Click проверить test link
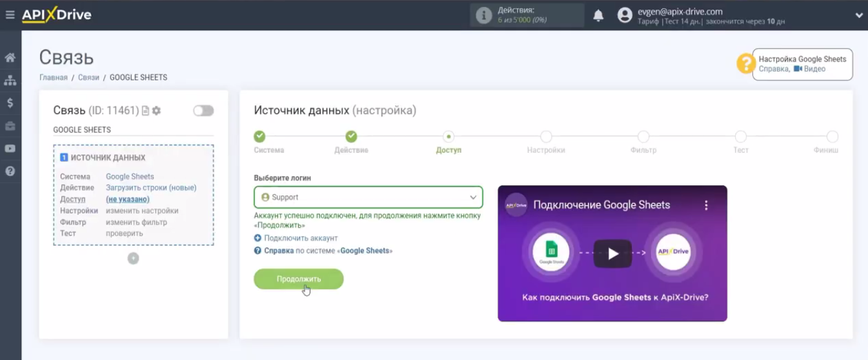Screen dimensions: 868x360 pos(125,233)
